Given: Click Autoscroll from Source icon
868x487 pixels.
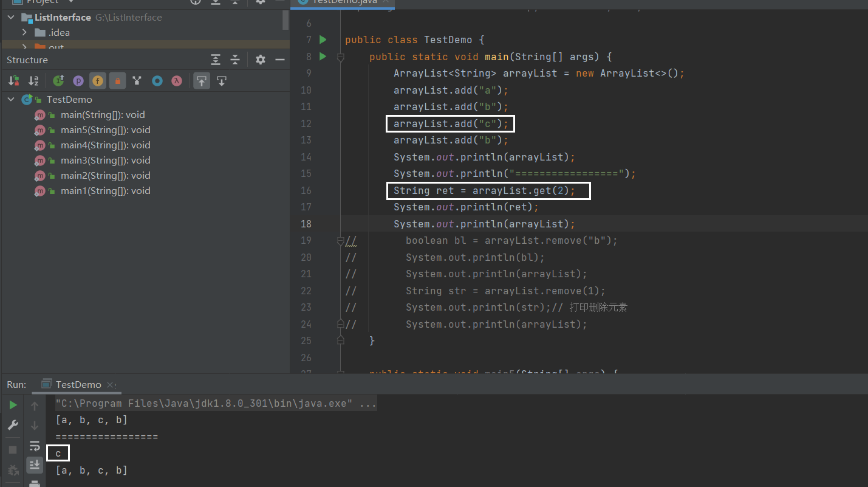Looking at the screenshot, I should tap(222, 80).
